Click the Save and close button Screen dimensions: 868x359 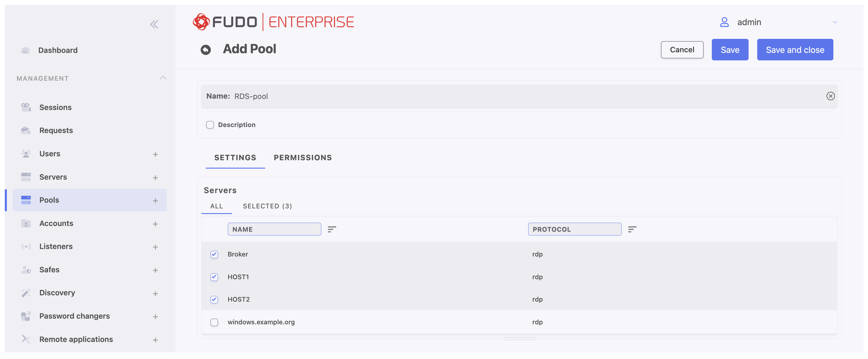pyautogui.click(x=795, y=50)
